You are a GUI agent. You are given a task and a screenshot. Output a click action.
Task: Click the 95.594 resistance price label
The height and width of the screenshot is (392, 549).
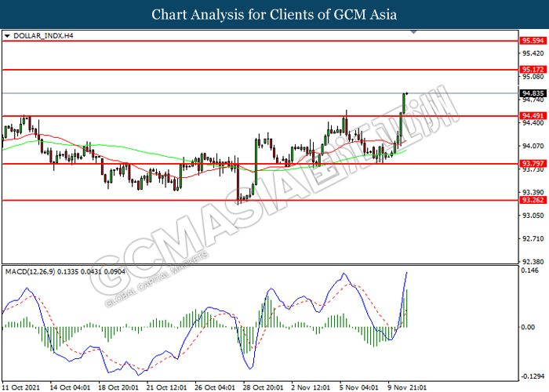[x=533, y=41]
